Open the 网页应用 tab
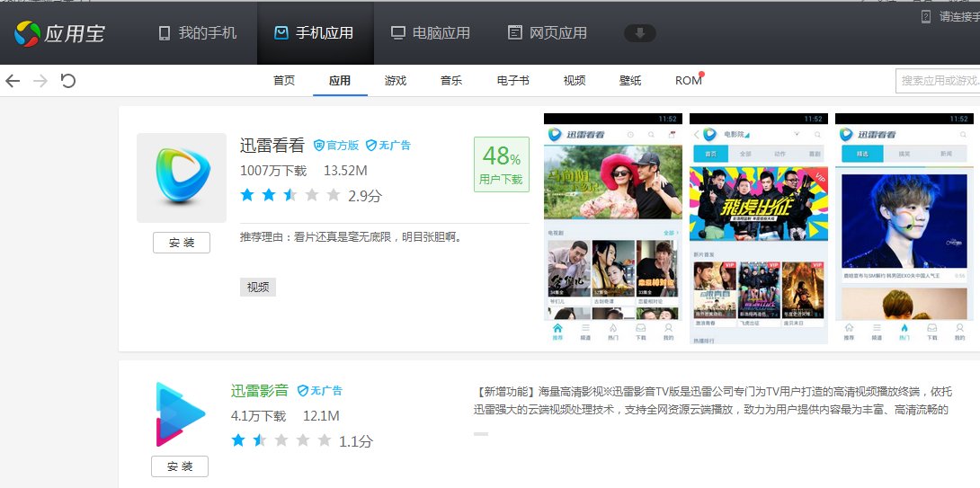The width and height of the screenshot is (980, 488). pos(548,33)
